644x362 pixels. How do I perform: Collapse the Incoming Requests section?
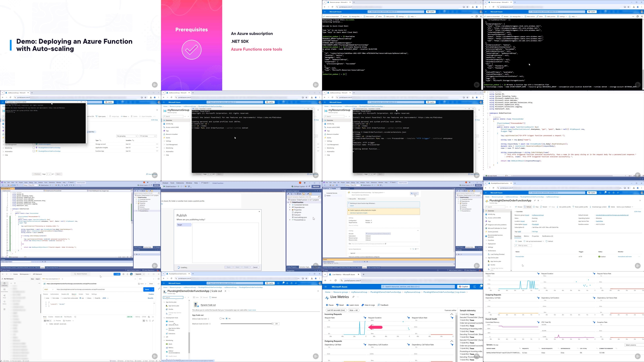[452, 314]
